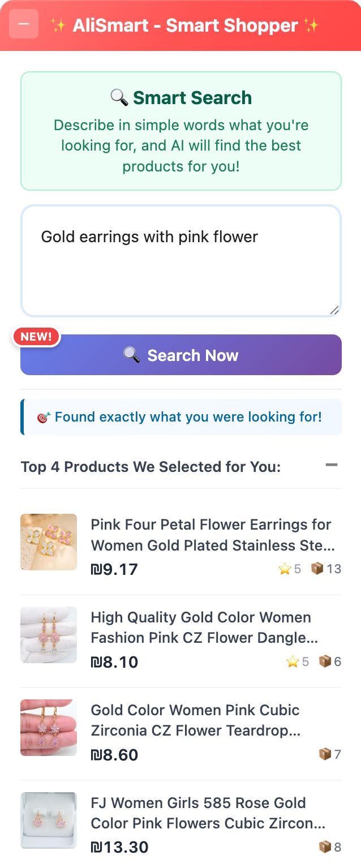Viewport: 361px width, 868px height.
Task: Click the orders box icon on Pink CZ Flower Dangle
Action: pyautogui.click(x=325, y=661)
